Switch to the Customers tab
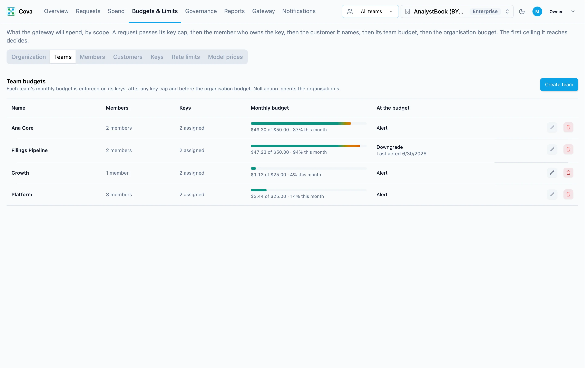Viewport: 588px width, 368px height. 128,57
